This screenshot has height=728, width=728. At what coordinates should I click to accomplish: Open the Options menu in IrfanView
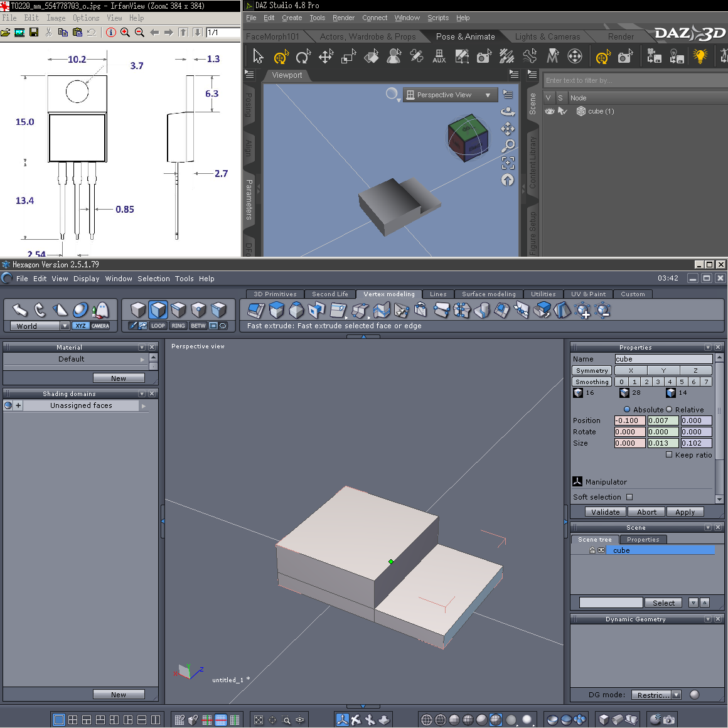(86, 18)
